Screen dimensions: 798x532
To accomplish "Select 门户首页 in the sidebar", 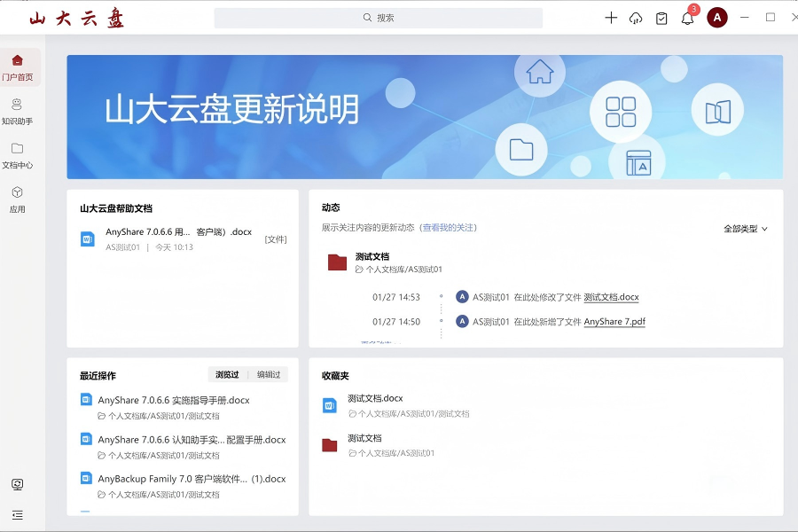I will pos(18,67).
